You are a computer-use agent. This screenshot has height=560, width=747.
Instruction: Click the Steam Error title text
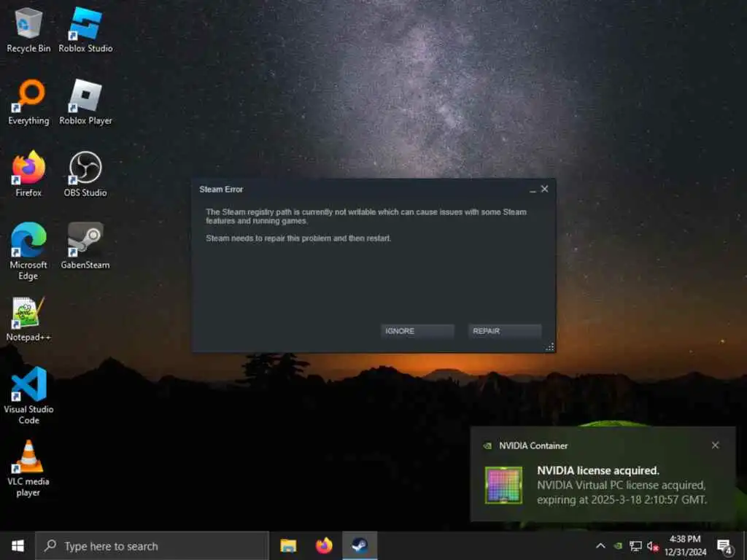click(x=221, y=190)
